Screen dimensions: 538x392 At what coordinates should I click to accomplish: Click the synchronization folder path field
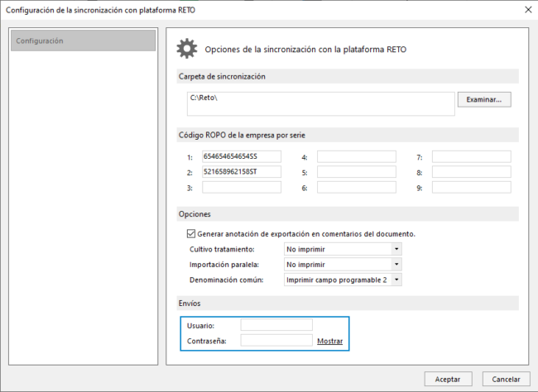click(x=321, y=103)
